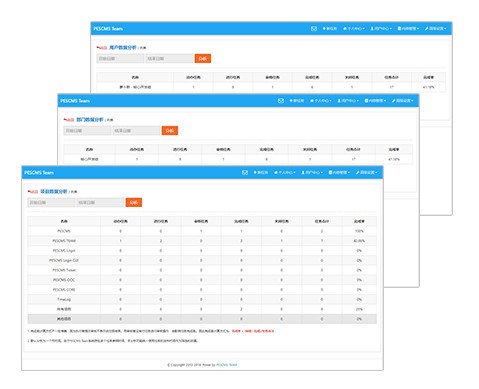Click the orange analyze button in middle window
The width and height of the screenshot is (479, 389).
point(170,130)
